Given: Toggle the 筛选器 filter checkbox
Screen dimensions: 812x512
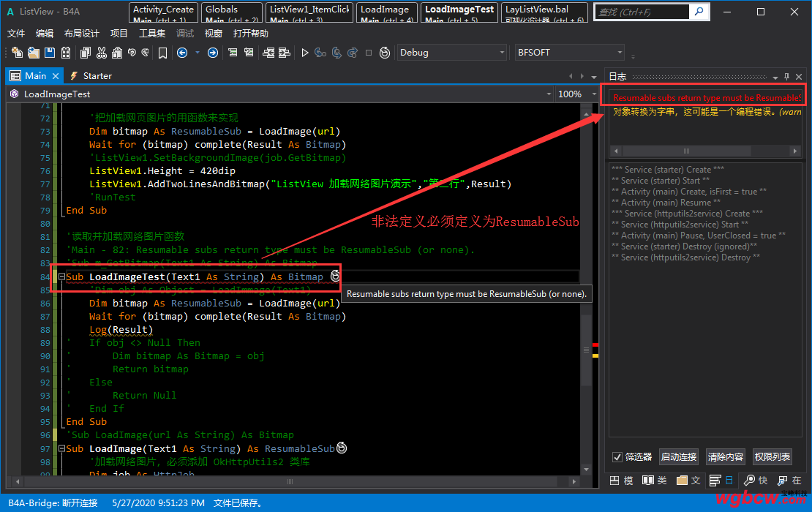Looking at the screenshot, I should (617, 456).
